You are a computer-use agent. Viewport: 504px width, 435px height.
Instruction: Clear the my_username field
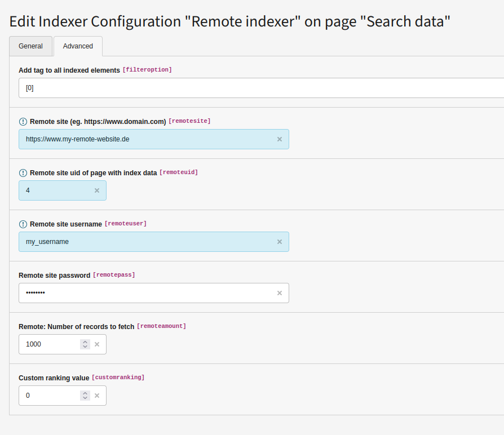(279, 242)
